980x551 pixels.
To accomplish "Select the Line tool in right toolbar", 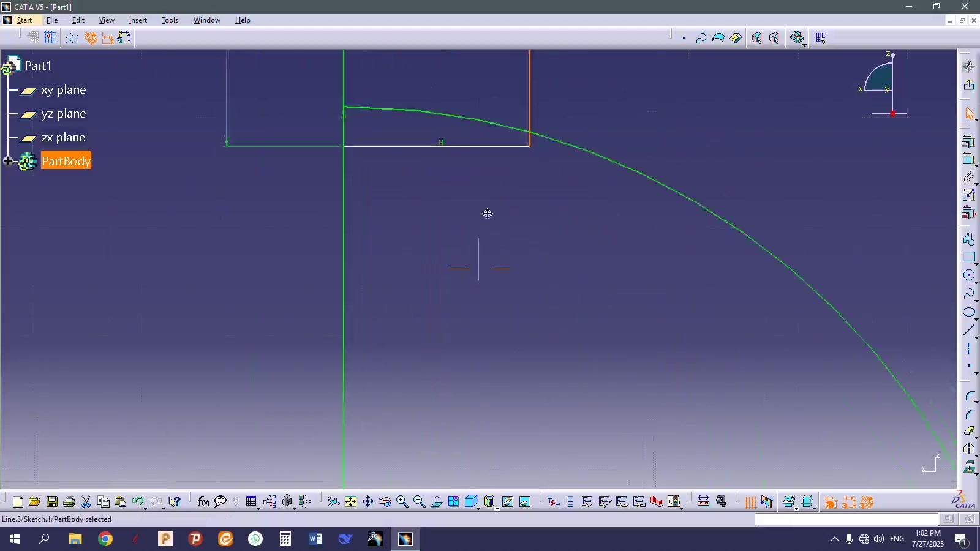I will click(x=968, y=331).
